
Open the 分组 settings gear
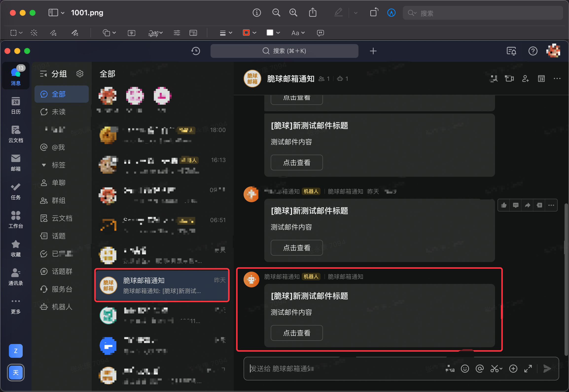80,74
